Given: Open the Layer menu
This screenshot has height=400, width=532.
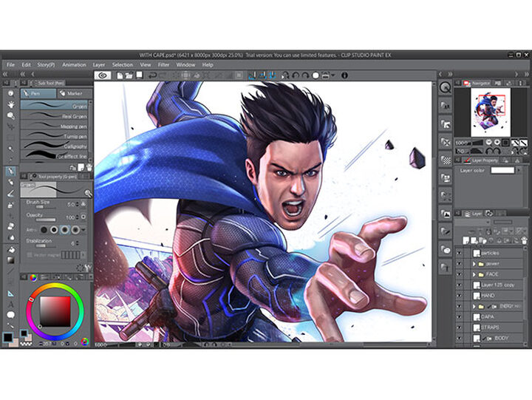Looking at the screenshot, I should [99, 64].
